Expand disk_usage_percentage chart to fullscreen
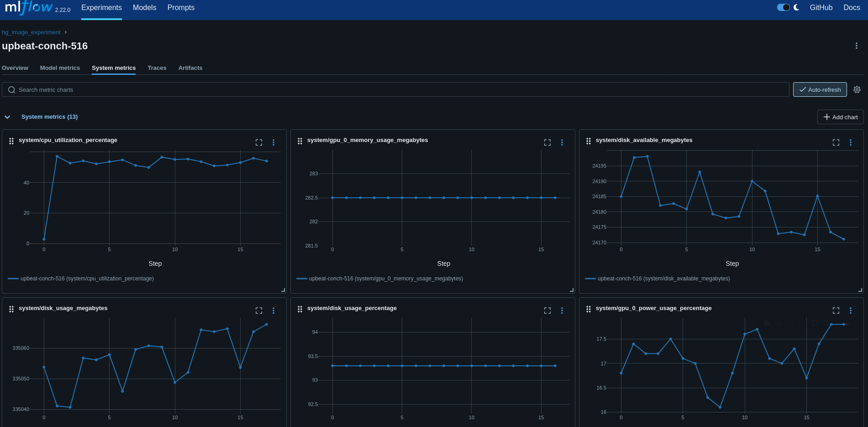This screenshot has height=427, width=868. click(547, 311)
